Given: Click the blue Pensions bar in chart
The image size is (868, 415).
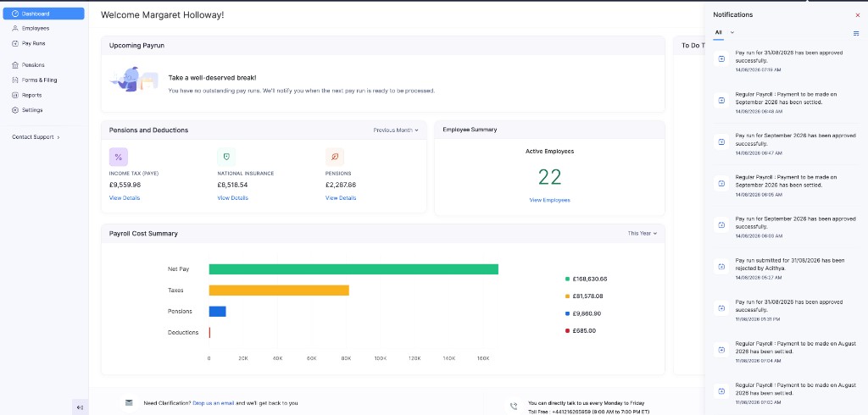Looking at the screenshot, I should pyautogui.click(x=217, y=312).
